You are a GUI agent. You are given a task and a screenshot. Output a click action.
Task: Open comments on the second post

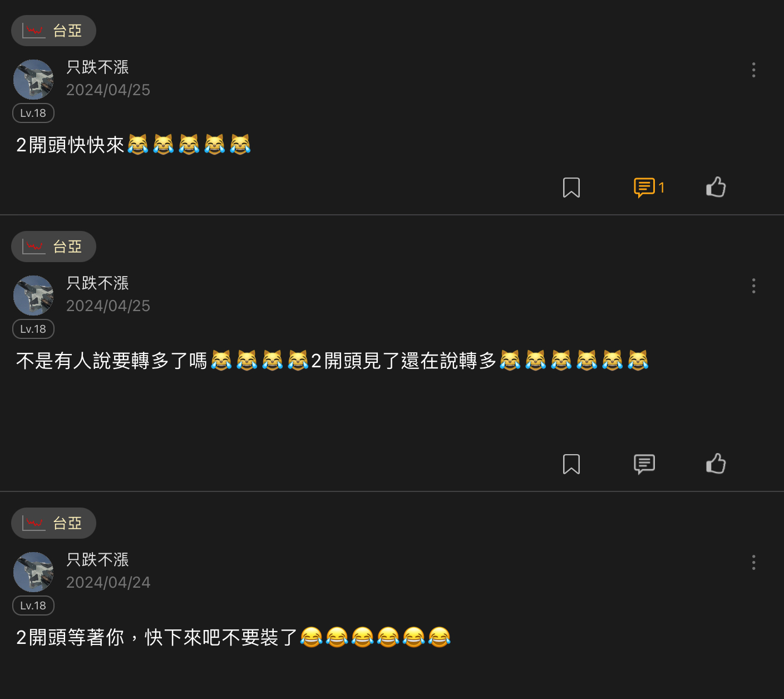click(x=644, y=464)
